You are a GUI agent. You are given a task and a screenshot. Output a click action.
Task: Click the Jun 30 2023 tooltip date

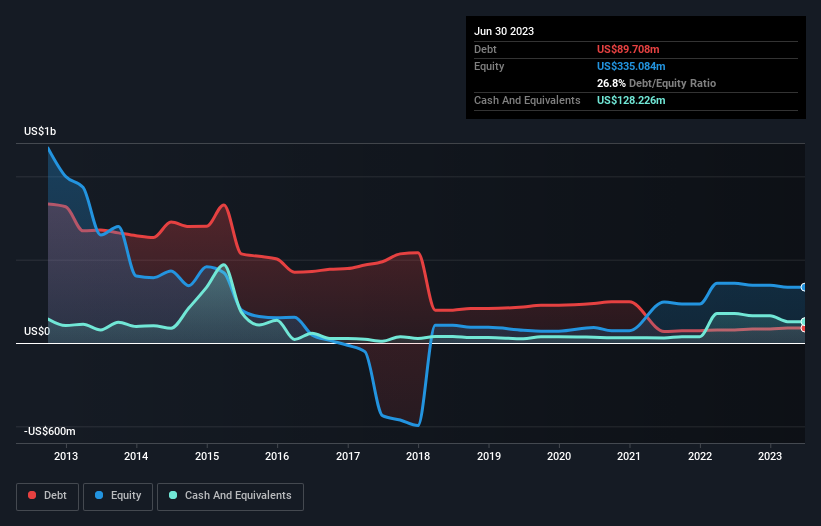(504, 31)
